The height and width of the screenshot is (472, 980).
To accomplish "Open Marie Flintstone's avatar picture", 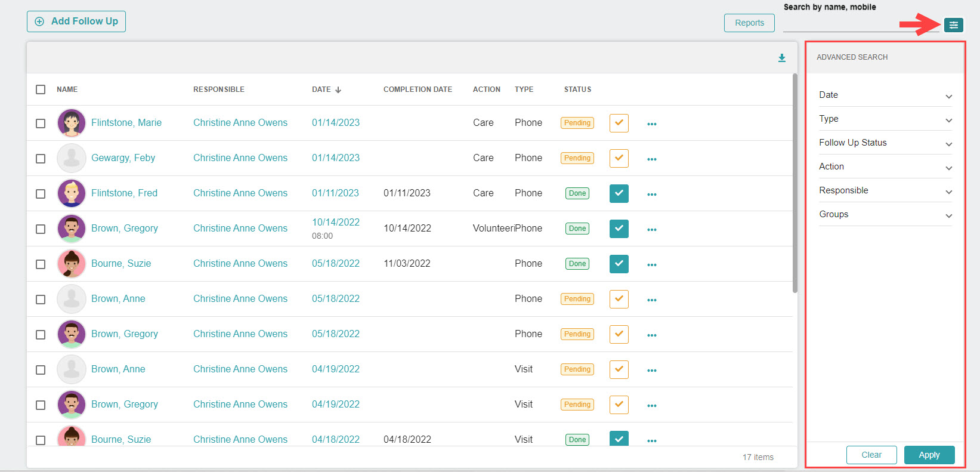I will [72, 123].
